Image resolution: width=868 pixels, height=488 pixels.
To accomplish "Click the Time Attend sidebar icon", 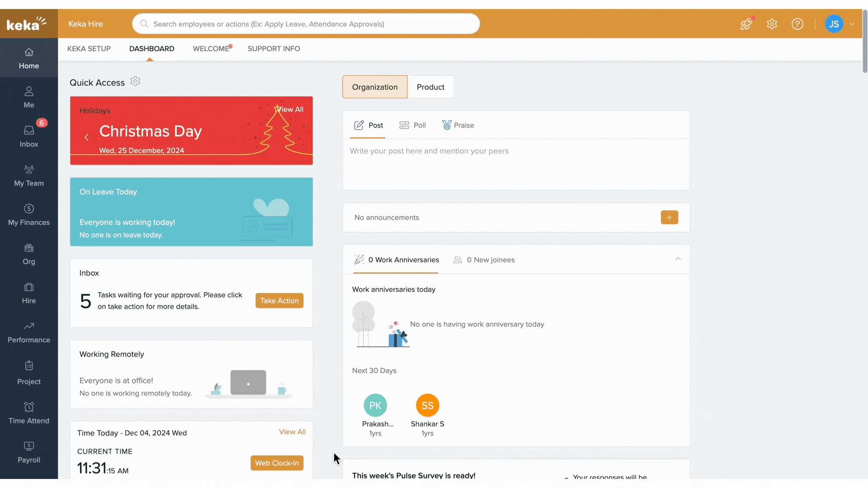I will click(28, 413).
